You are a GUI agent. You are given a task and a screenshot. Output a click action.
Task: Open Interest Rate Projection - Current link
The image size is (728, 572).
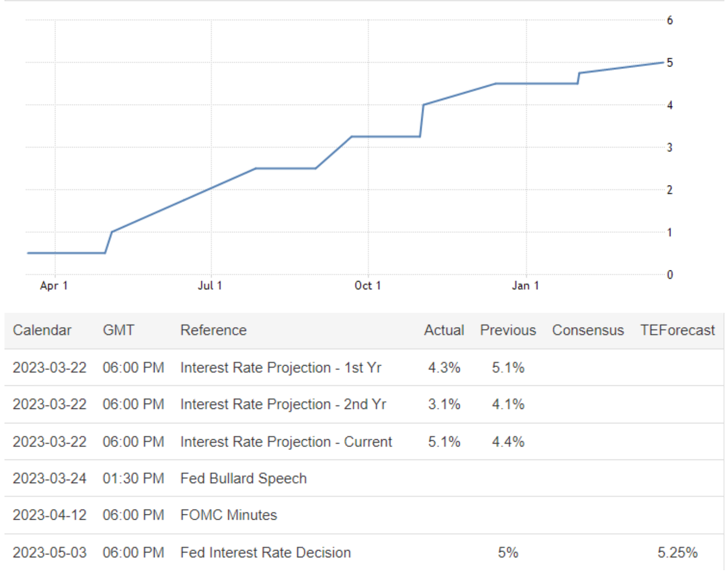(x=286, y=442)
